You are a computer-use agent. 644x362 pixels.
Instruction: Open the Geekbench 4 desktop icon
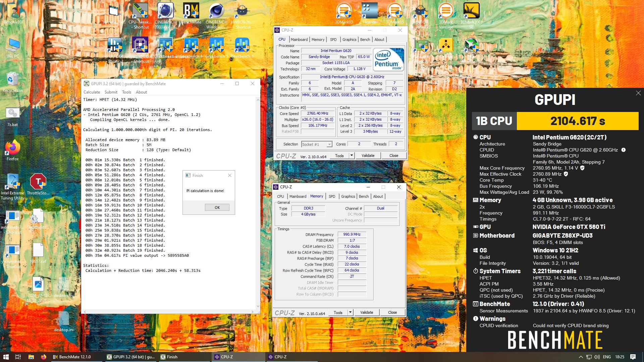[x=191, y=48]
